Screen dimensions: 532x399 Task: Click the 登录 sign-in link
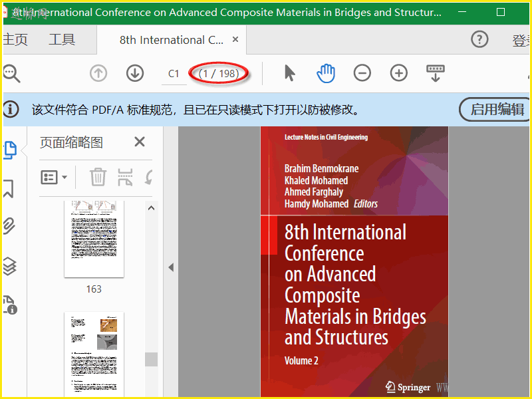(522, 41)
